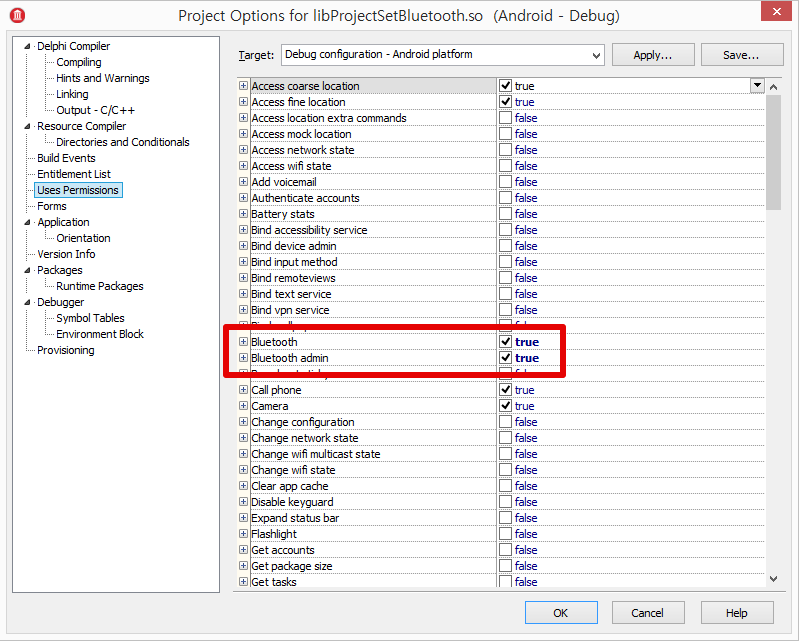Collapse the Application tree node
This screenshot has height=641, width=799.
(x=27, y=222)
